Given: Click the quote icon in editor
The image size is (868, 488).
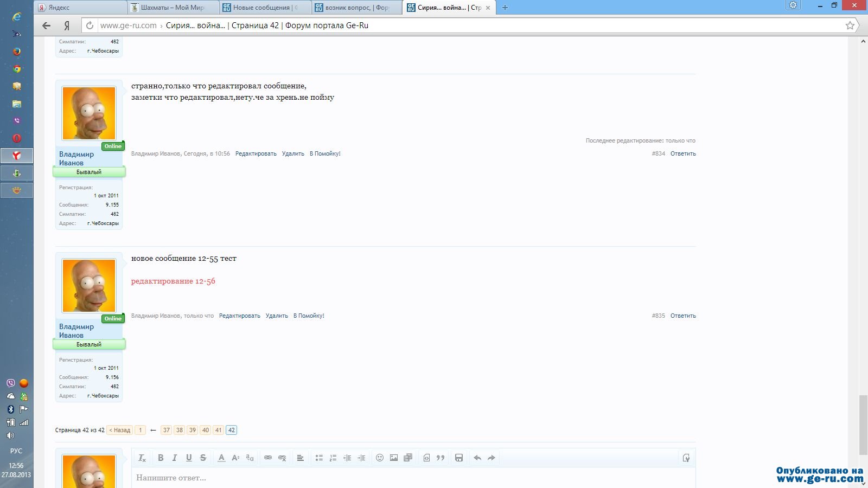Looking at the screenshot, I should click(441, 458).
